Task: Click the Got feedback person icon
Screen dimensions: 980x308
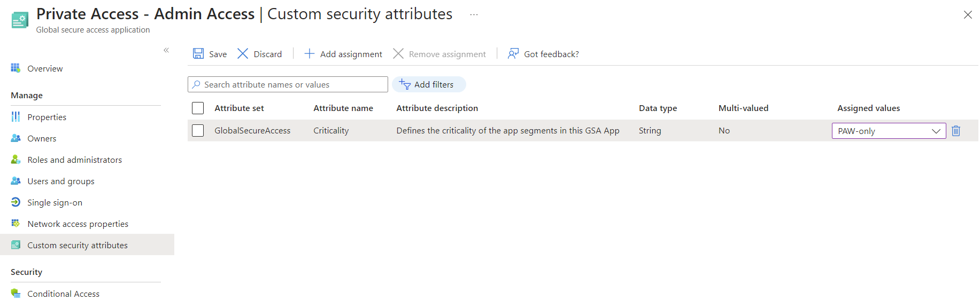Action: coord(513,53)
